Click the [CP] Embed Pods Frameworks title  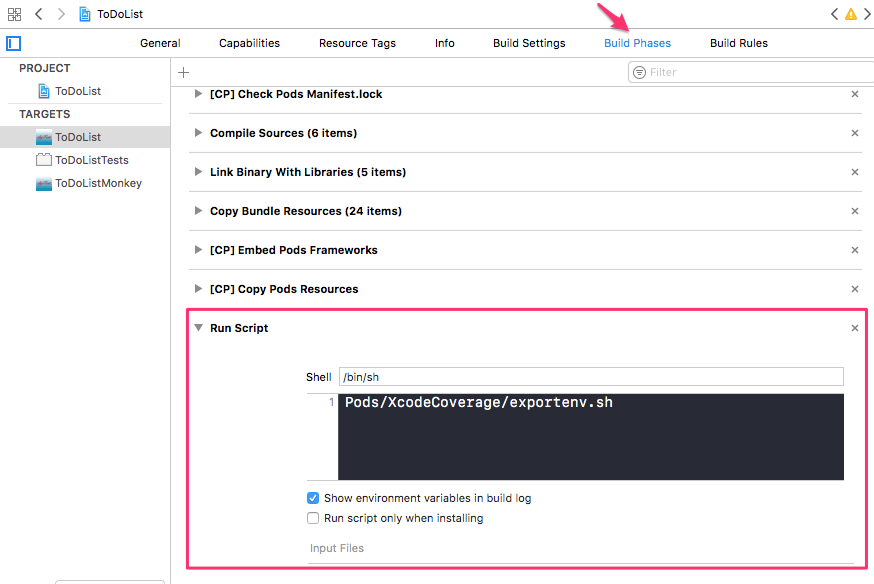pyautogui.click(x=293, y=250)
